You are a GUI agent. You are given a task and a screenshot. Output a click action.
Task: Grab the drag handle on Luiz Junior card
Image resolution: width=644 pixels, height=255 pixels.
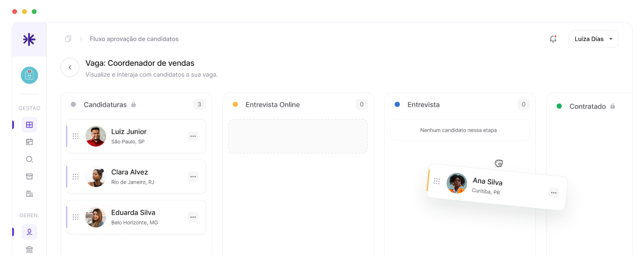point(76,136)
